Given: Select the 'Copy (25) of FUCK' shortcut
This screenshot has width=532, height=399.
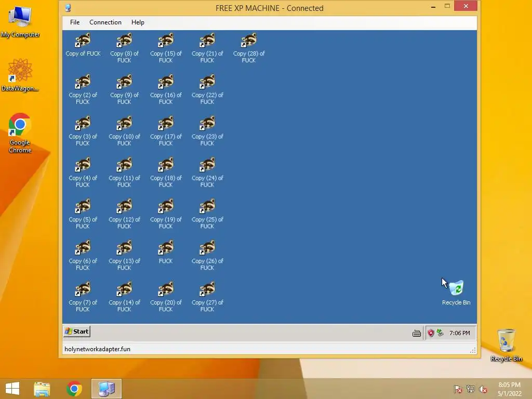Looking at the screenshot, I should [207, 214].
